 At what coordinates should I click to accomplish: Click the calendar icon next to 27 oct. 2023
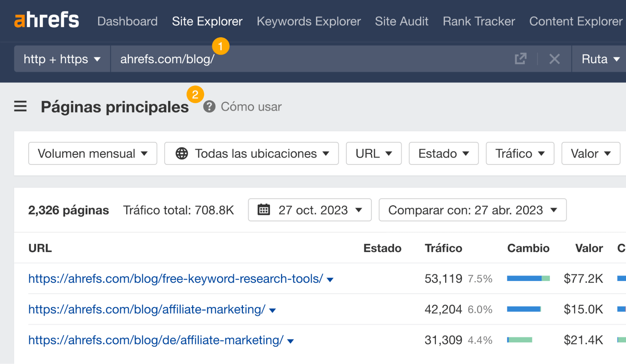point(264,210)
